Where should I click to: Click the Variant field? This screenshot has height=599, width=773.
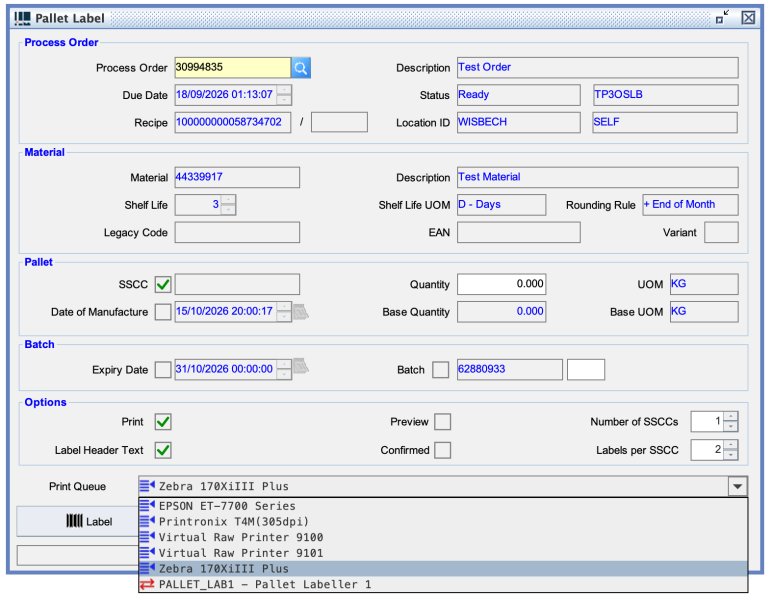click(x=721, y=233)
